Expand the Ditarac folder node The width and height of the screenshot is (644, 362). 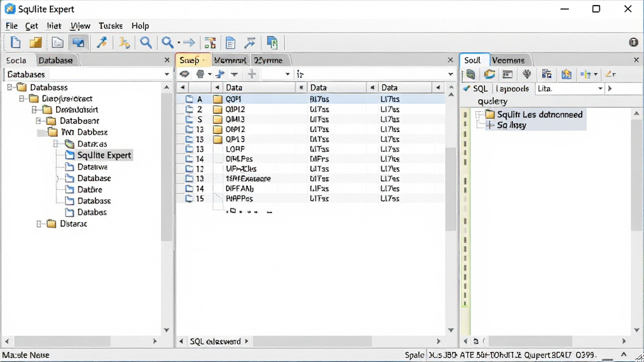(x=39, y=224)
